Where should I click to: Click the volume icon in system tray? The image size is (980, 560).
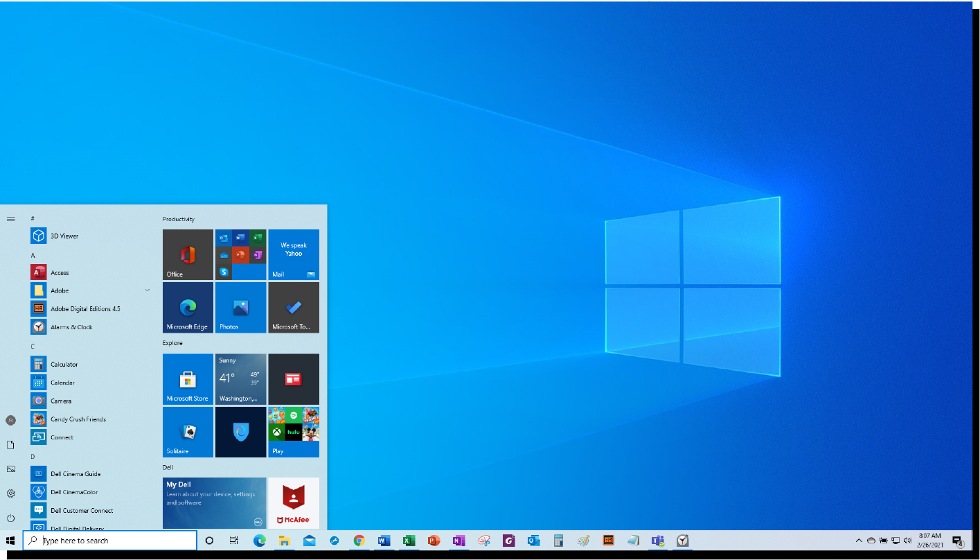(x=907, y=541)
